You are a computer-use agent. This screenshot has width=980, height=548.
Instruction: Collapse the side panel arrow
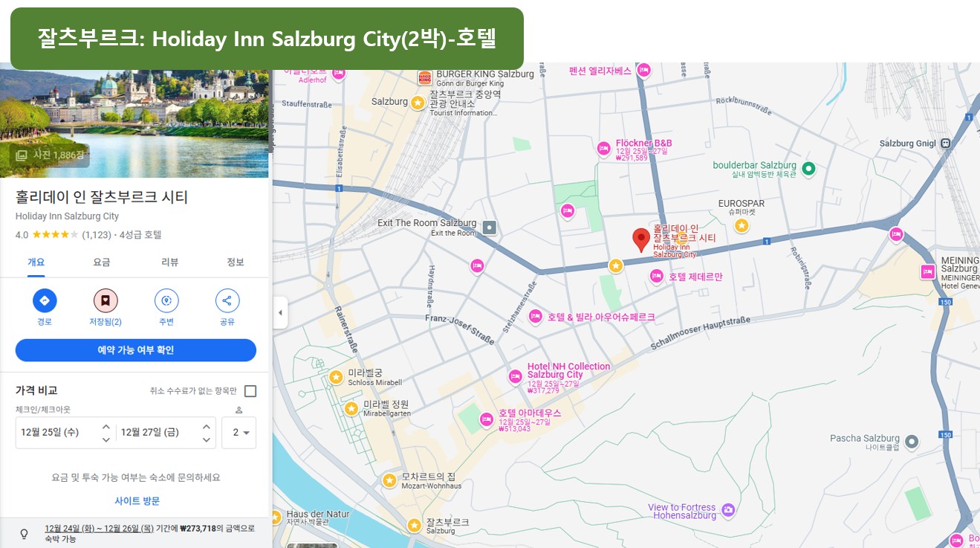click(280, 312)
